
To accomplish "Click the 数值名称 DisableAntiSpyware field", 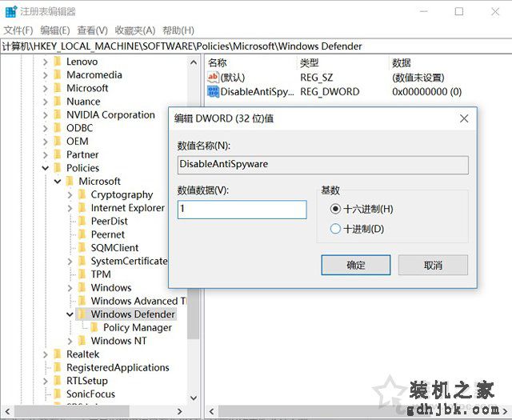I will [x=322, y=165].
